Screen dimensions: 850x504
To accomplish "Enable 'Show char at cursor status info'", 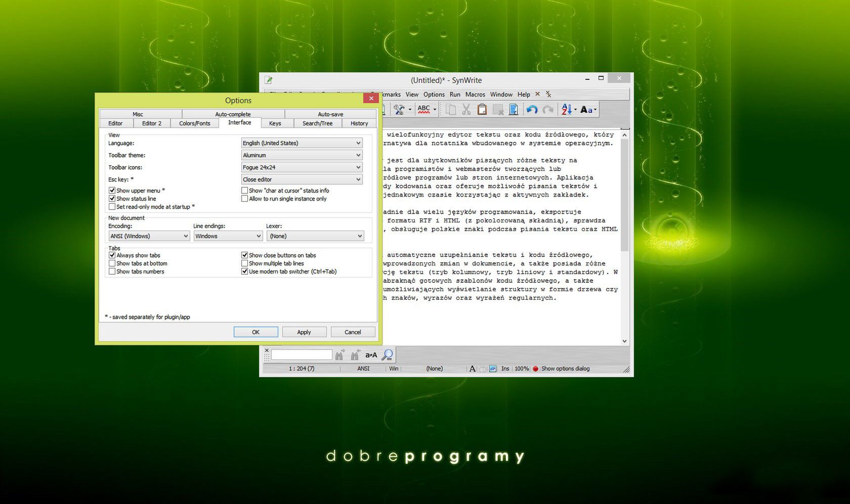I will [x=244, y=191].
